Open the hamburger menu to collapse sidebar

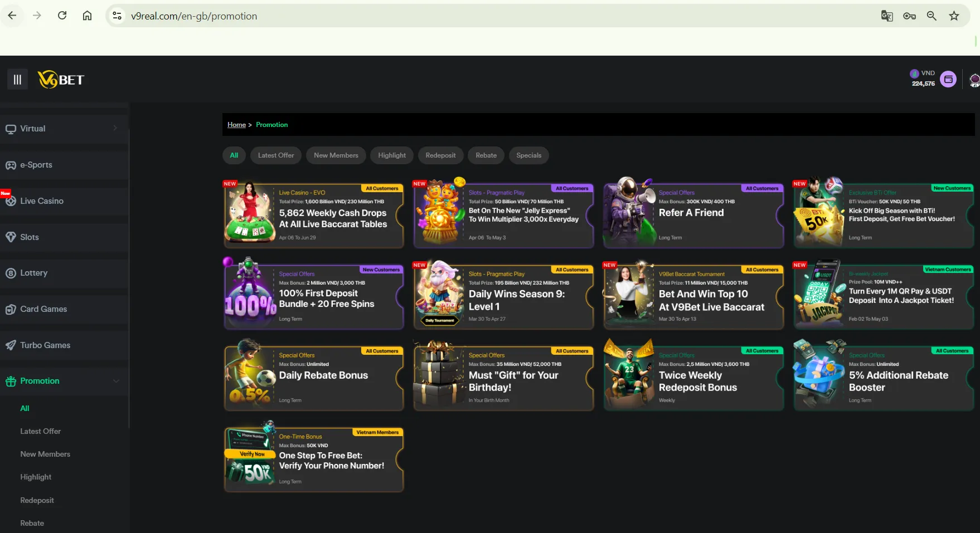pos(17,79)
